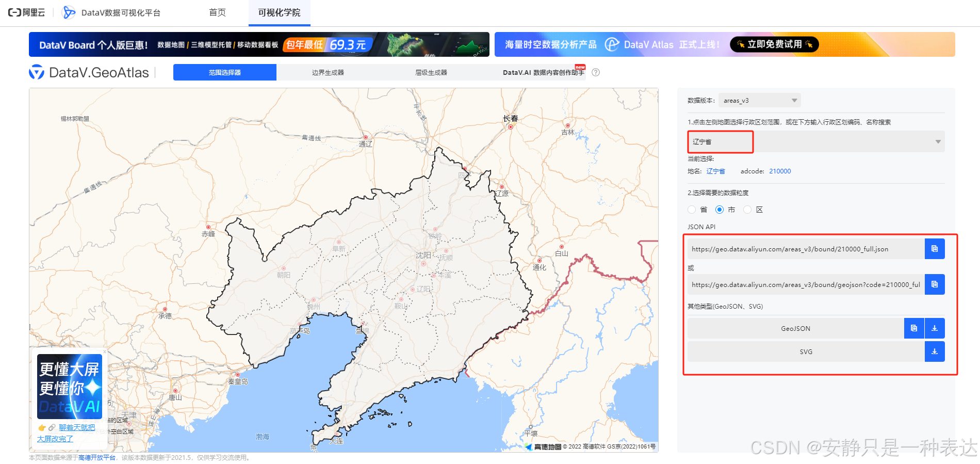Switch to 层级生成器 tab

coord(431,72)
